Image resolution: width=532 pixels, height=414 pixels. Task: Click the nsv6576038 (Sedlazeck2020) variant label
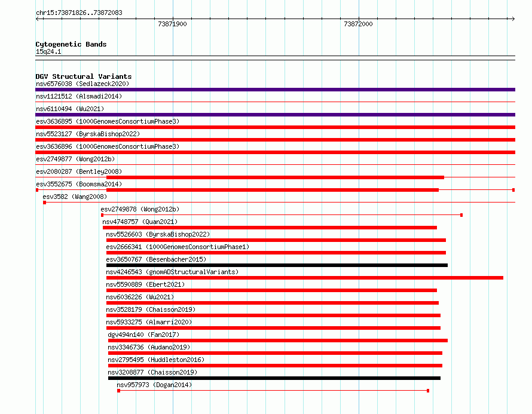[x=82, y=84]
